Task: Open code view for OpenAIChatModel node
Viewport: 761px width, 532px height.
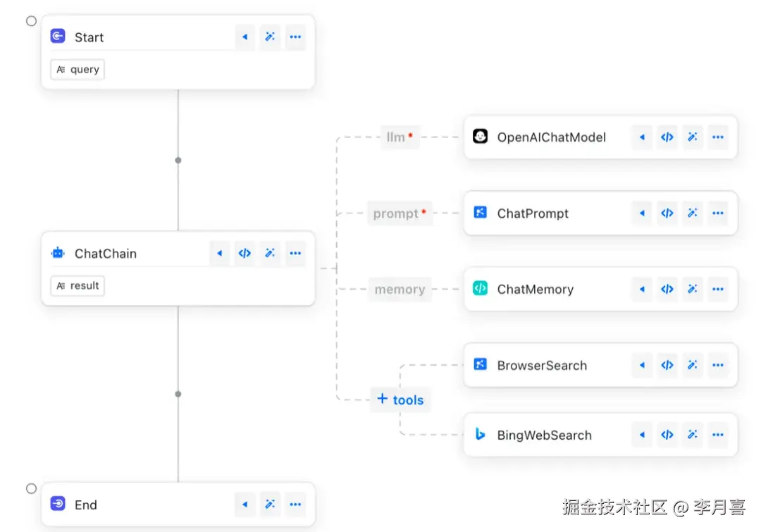Action: [x=667, y=137]
